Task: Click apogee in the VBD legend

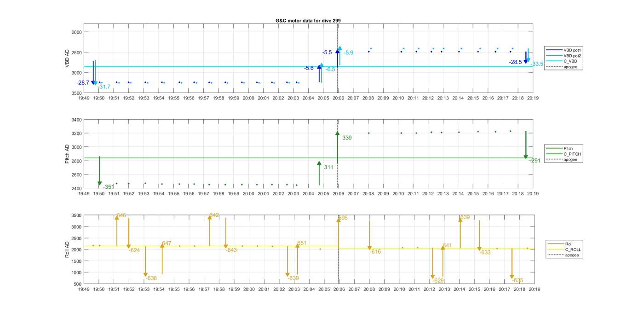Action: pos(570,67)
